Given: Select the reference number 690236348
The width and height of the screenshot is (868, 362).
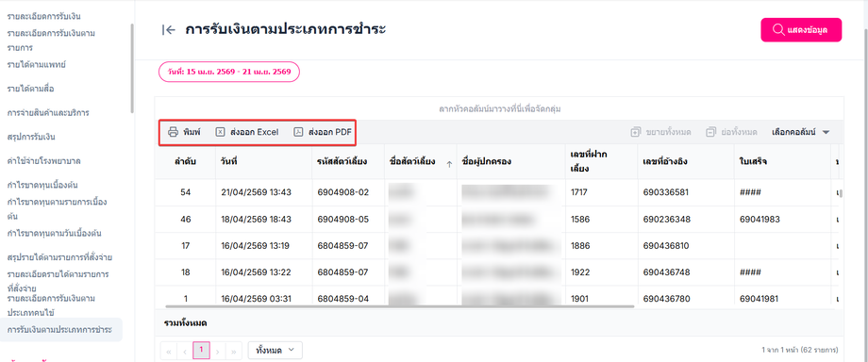Looking at the screenshot, I should [x=666, y=220].
